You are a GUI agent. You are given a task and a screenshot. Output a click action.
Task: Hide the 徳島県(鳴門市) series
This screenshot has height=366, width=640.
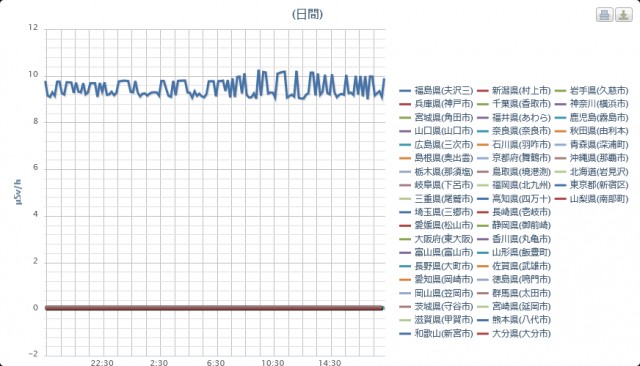[x=514, y=279]
